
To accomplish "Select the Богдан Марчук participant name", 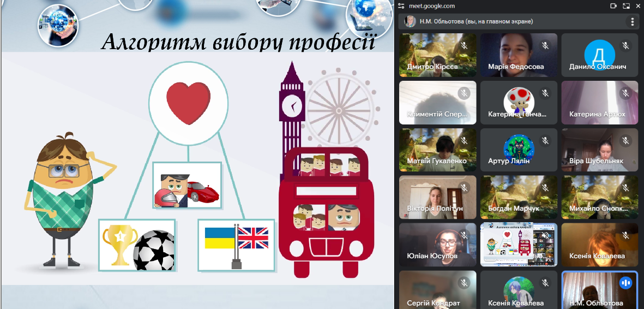I will (x=513, y=209).
